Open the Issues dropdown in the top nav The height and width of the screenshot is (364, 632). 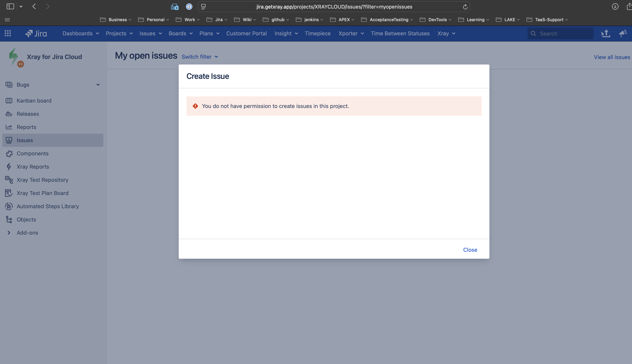pos(151,33)
